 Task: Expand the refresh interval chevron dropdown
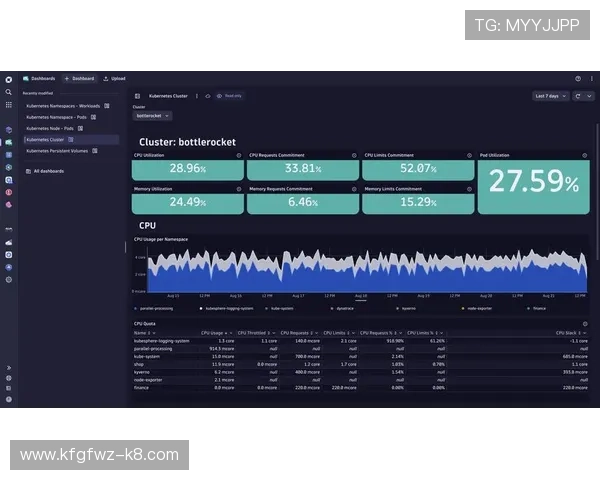pyautogui.click(x=587, y=96)
